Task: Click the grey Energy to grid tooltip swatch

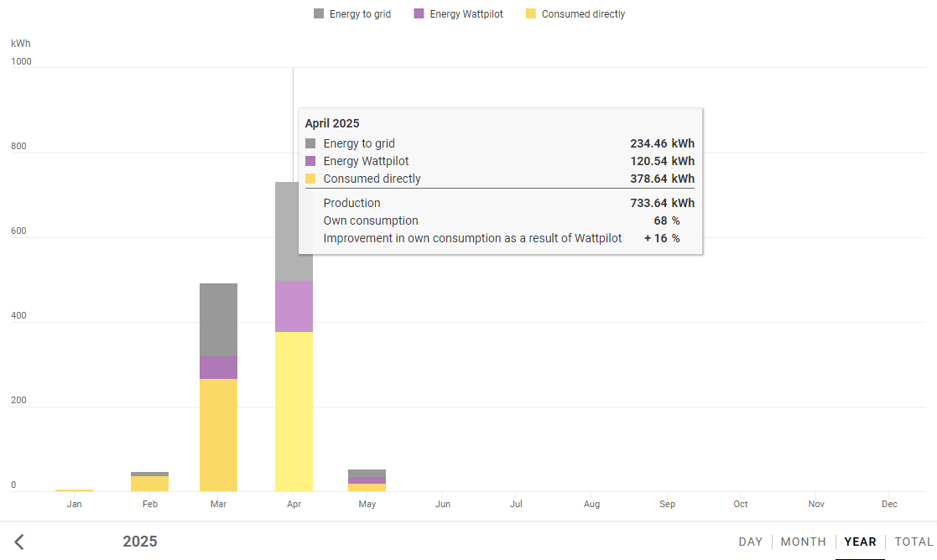Action: coord(310,143)
